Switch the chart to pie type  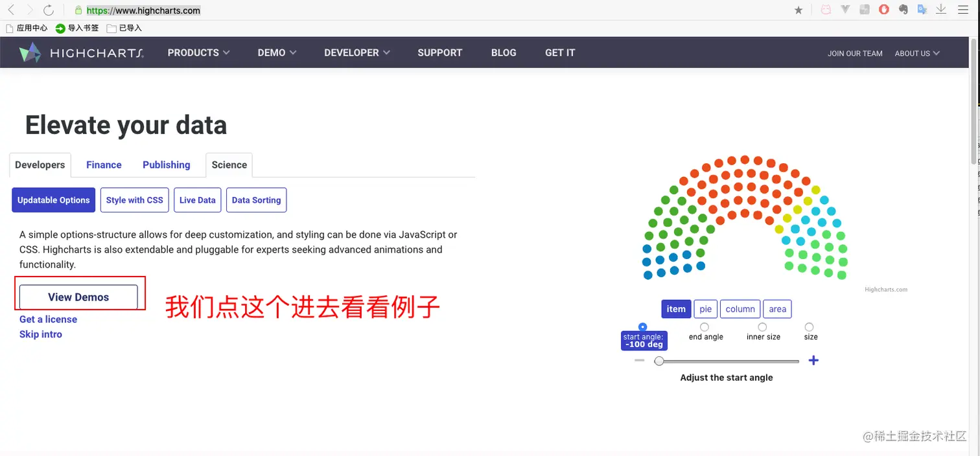706,309
